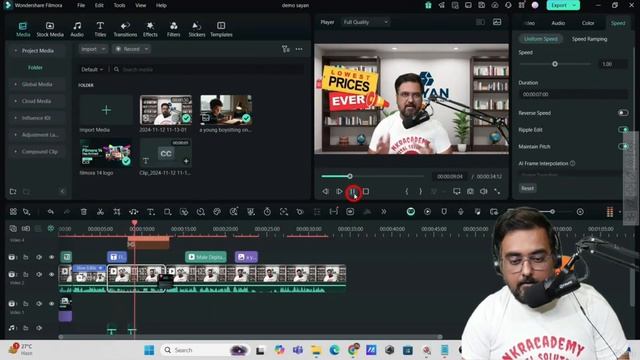Click the trash delete icon in timeline toolbar
Screen dimensions: 640x360
click(84, 212)
